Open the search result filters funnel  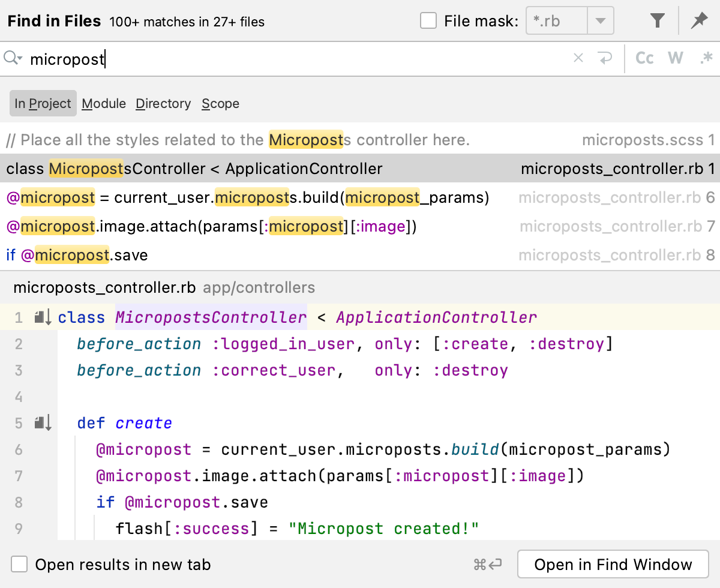click(657, 20)
